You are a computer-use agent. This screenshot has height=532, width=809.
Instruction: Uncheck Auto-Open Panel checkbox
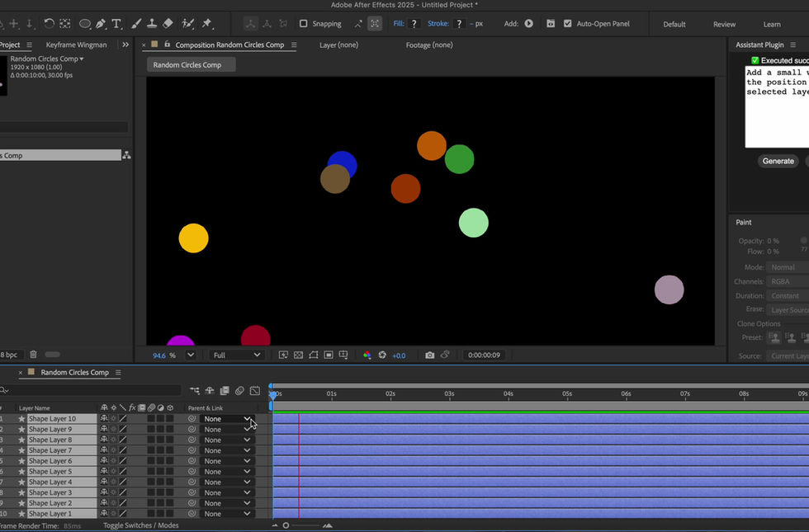pos(568,24)
